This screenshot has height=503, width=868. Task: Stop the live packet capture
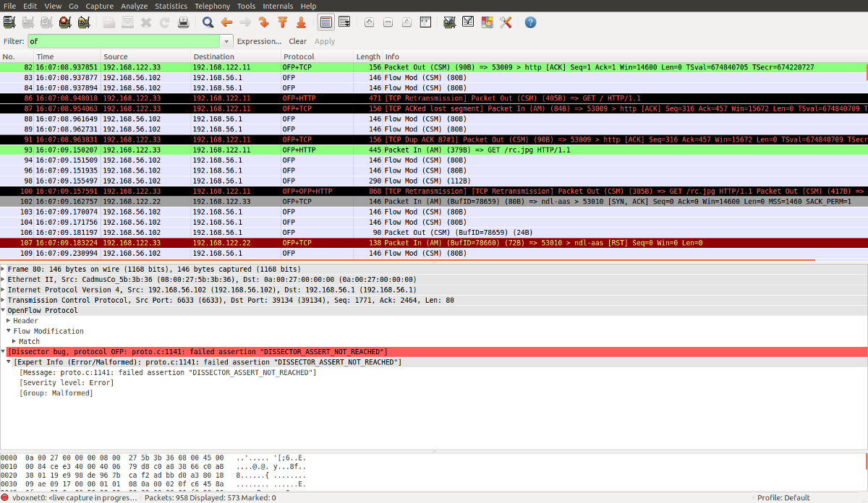pos(64,22)
